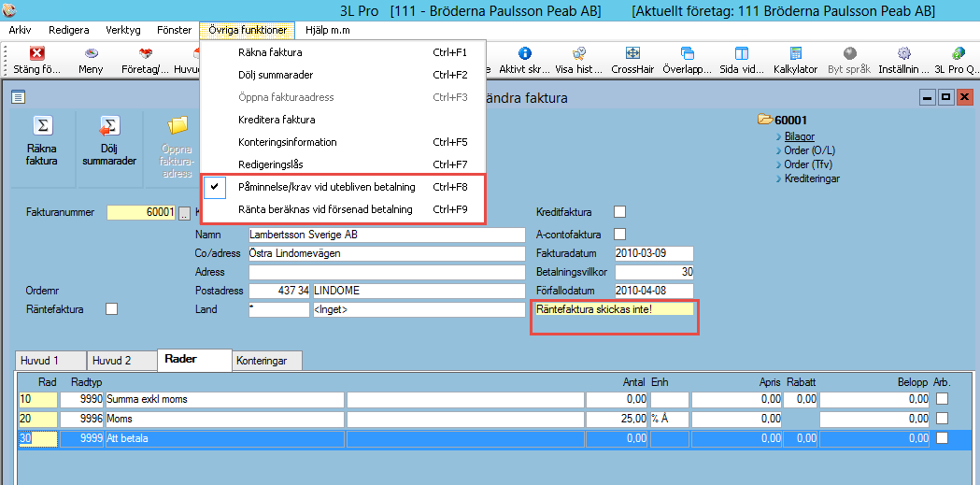Click the 60001 folder icon
980x485 pixels.
click(765, 120)
